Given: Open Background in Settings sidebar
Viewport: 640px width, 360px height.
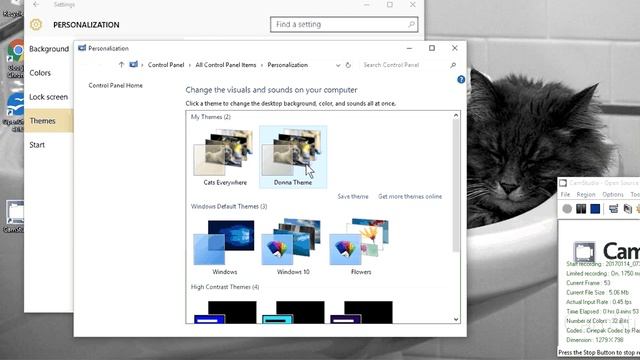Looking at the screenshot, I should [49, 49].
